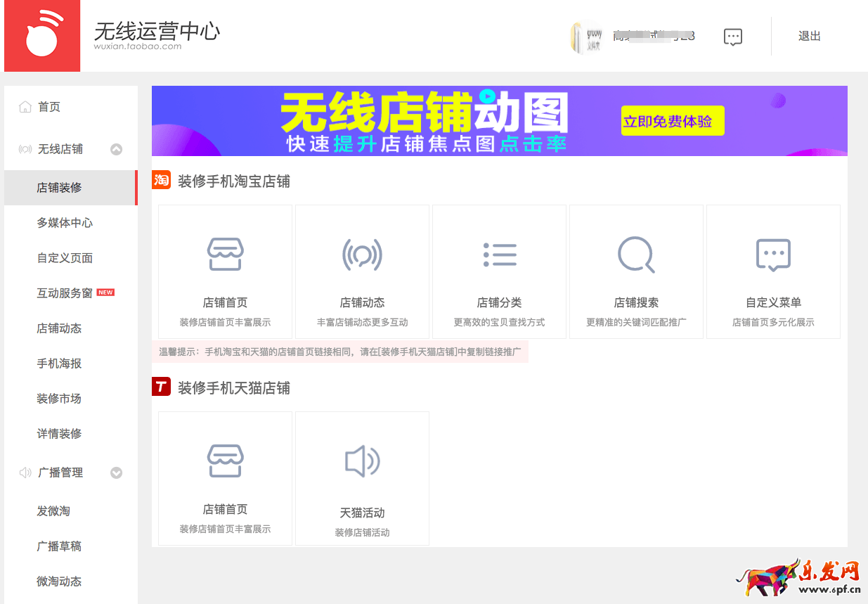
Task: Click the NEW badge next to 互动服务窗
Action: pyautogui.click(x=105, y=293)
